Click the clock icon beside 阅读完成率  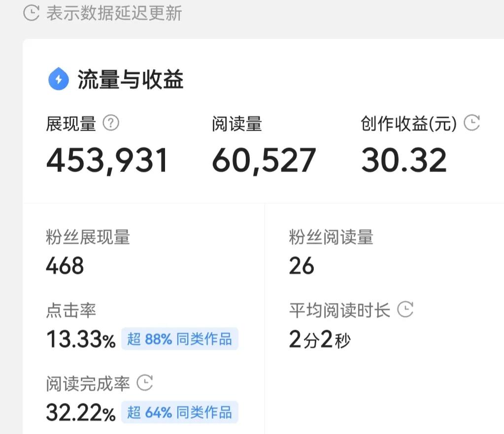pyautogui.click(x=145, y=383)
